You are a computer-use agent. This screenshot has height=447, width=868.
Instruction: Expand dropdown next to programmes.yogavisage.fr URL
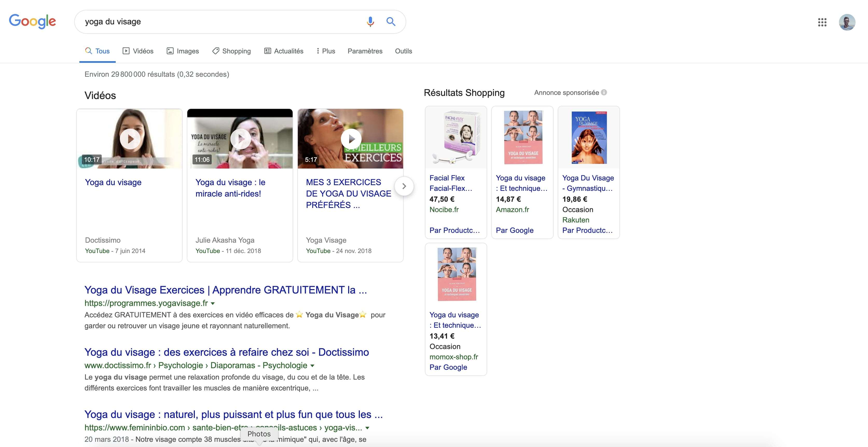[213, 304]
